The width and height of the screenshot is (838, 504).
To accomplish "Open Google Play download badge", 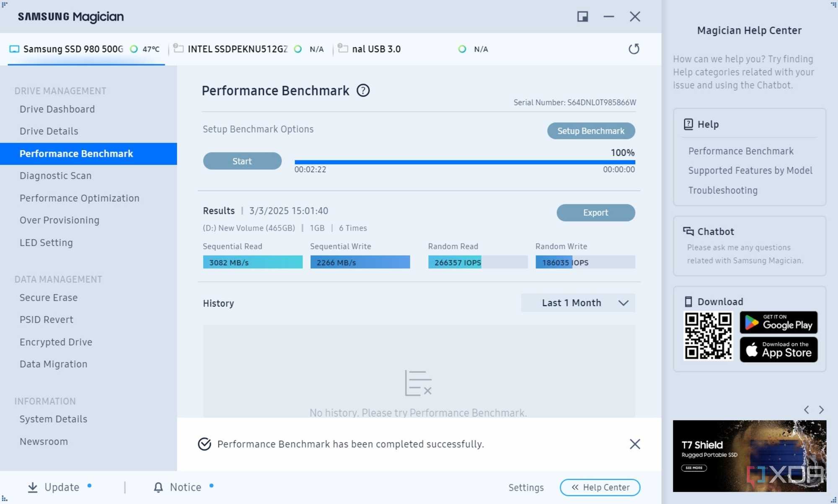I will tap(779, 322).
